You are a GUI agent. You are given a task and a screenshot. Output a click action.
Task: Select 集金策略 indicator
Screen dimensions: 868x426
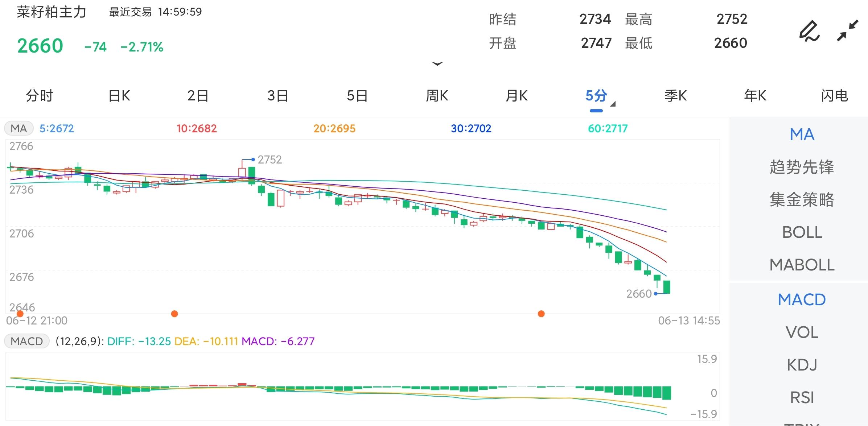click(x=802, y=200)
